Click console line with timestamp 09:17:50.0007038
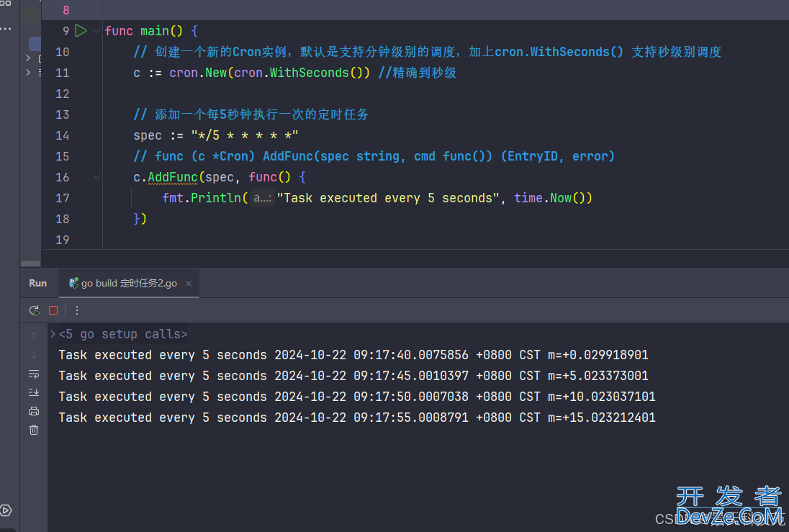 (357, 397)
